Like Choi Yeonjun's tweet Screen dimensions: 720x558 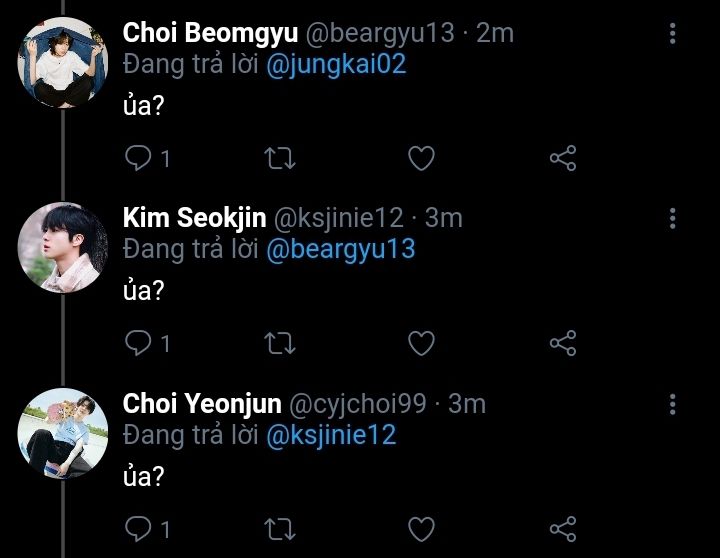point(422,528)
